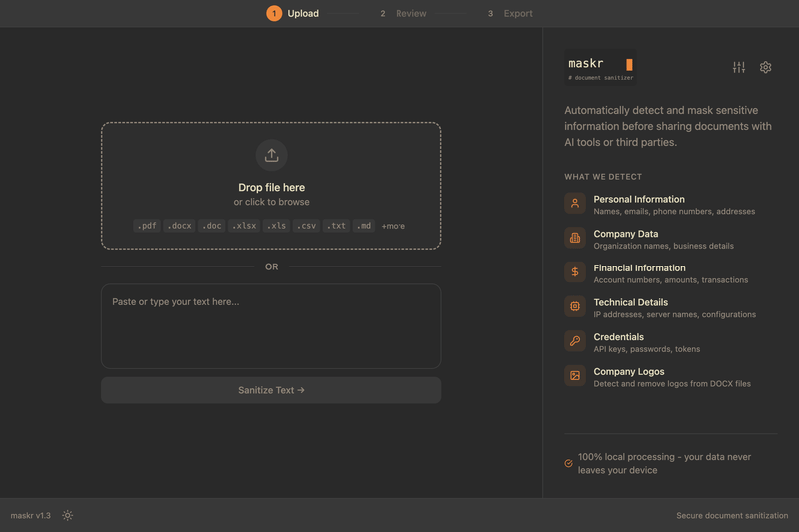Image resolution: width=799 pixels, height=532 pixels.
Task: Click the Sanitize Text button
Action: pyautogui.click(x=271, y=390)
